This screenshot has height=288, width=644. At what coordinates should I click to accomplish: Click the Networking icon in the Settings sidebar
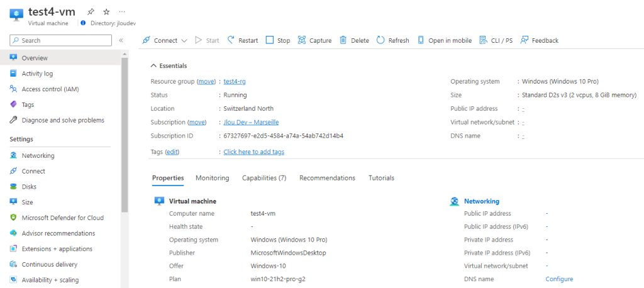pyautogui.click(x=14, y=156)
